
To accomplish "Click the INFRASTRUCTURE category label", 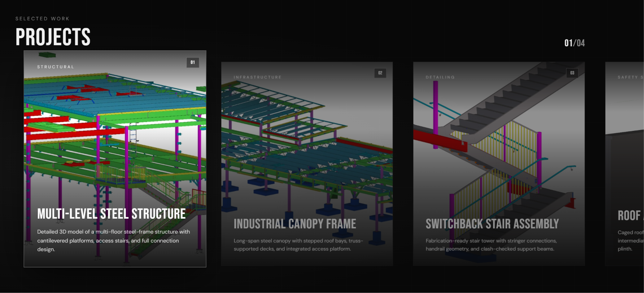I will (258, 77).
